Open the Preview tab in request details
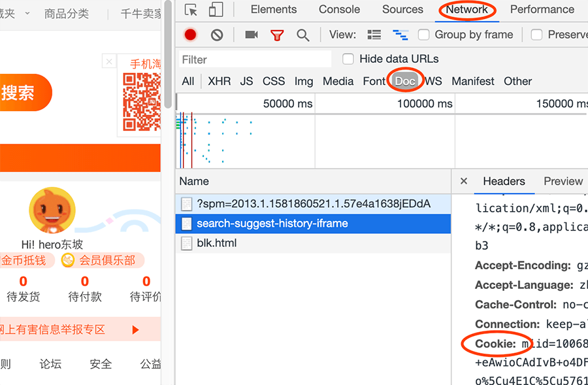This screenshot has width=588, height=385. coord(563,181)
